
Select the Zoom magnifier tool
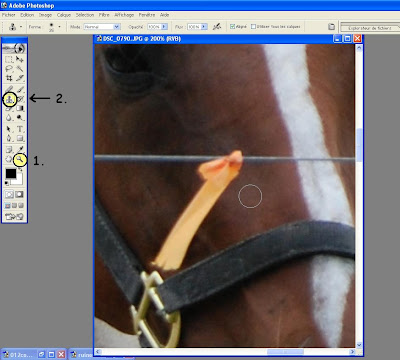tap(20, 160)
